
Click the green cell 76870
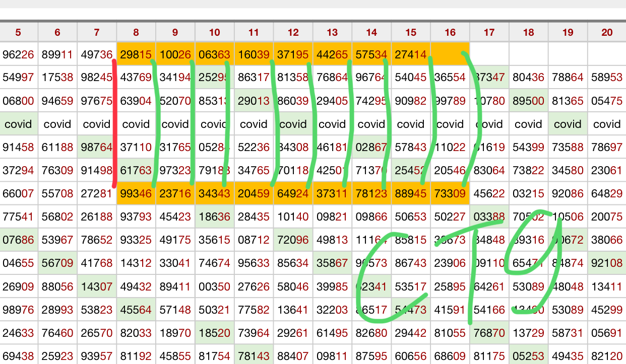pyautogui.click(x=489, y=332)
